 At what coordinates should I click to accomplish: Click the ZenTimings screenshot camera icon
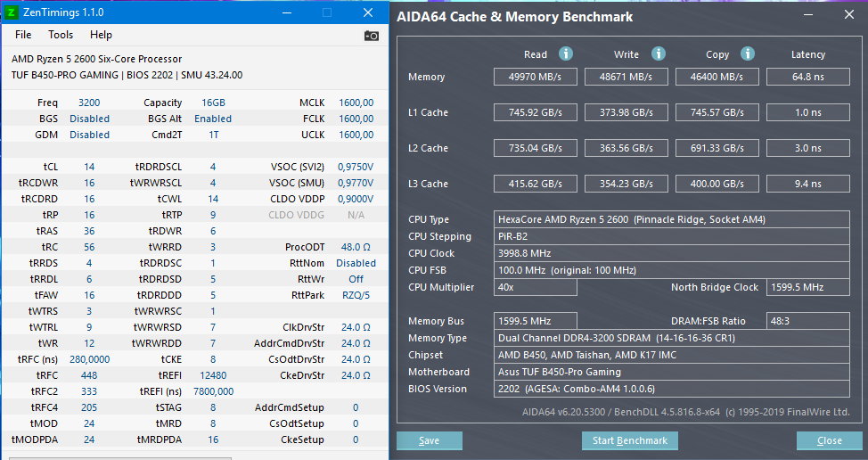[x=372, y=36]
